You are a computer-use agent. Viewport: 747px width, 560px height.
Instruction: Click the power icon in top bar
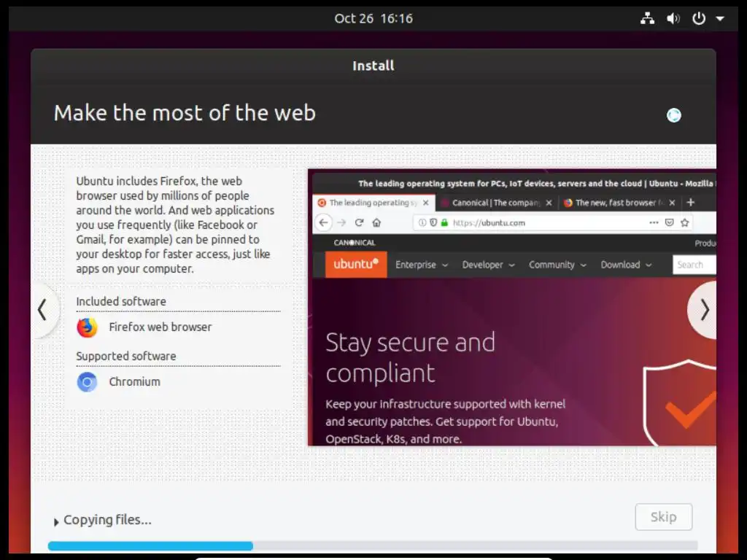pyautogui.click(x=698, y=18)
